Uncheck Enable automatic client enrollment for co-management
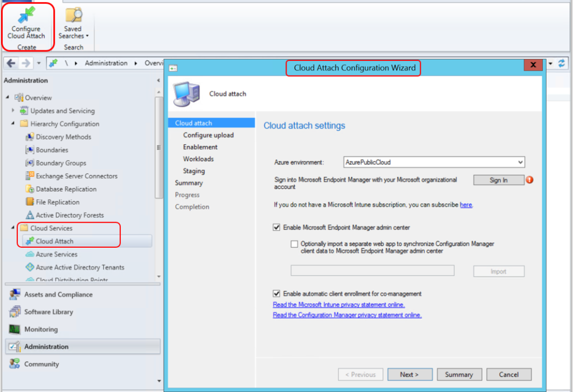Screen dimensions: 573x392 (276, 294)
